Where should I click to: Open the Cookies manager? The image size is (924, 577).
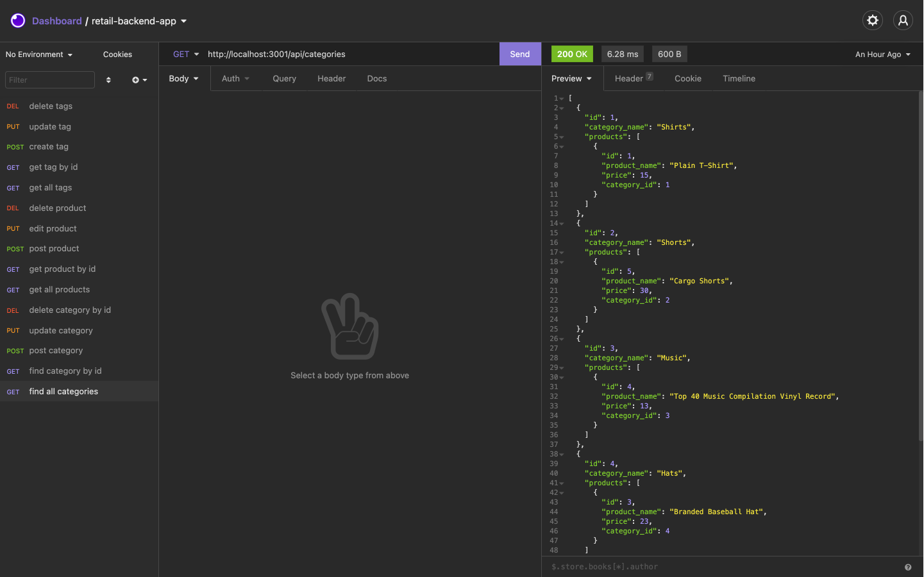(x=117, y=54)
